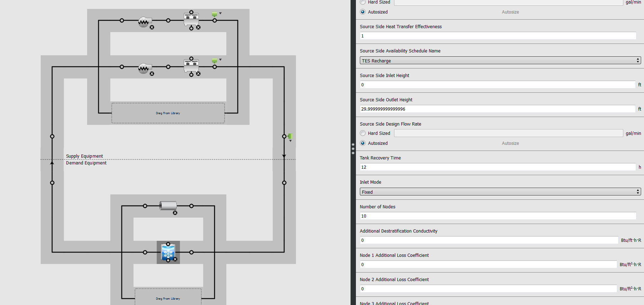Remove the thermal storage tank component
The image size is (644, 305).
(x=175, y=259)
